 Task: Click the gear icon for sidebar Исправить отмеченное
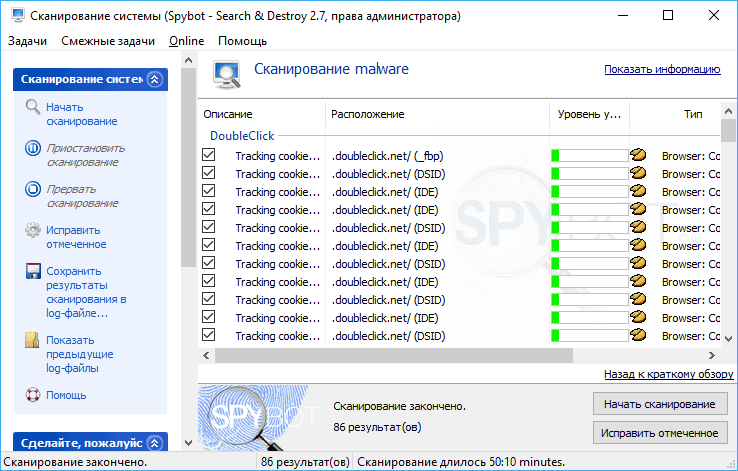(x=32, y=231)
